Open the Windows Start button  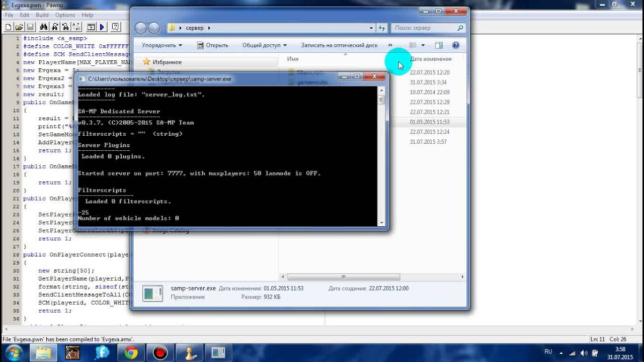click(14, 352)
